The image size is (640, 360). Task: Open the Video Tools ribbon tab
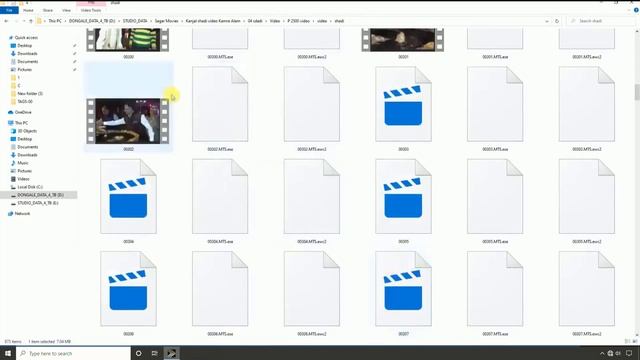(x=91, y=10)
